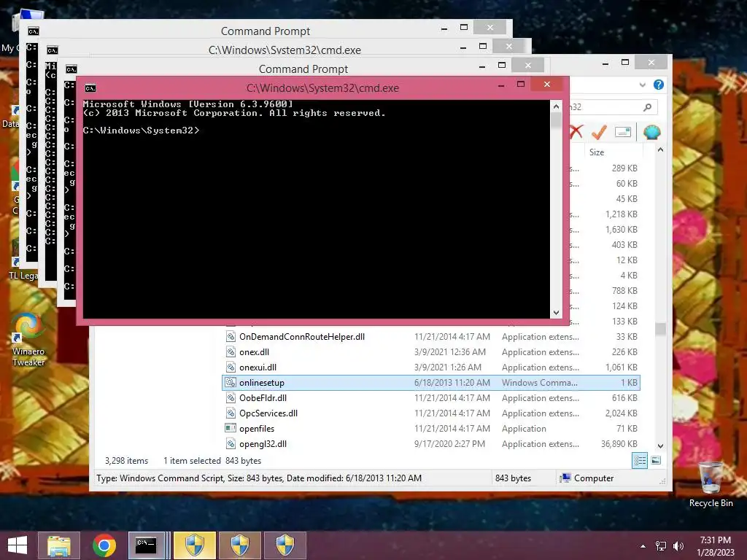Screen dimensions: 747x560
Task: Open system menu icon of front cmd.exe window
Action: pos(90,88)
